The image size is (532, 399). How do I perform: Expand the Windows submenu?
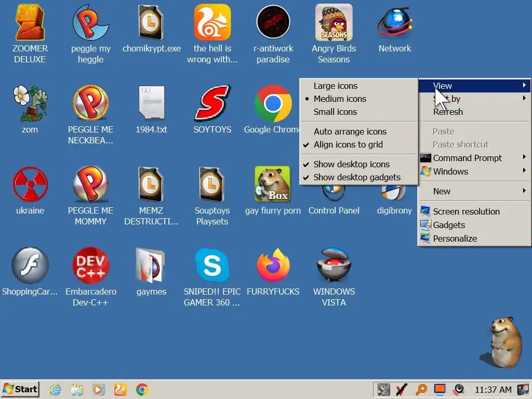click(x=474, y=171)
